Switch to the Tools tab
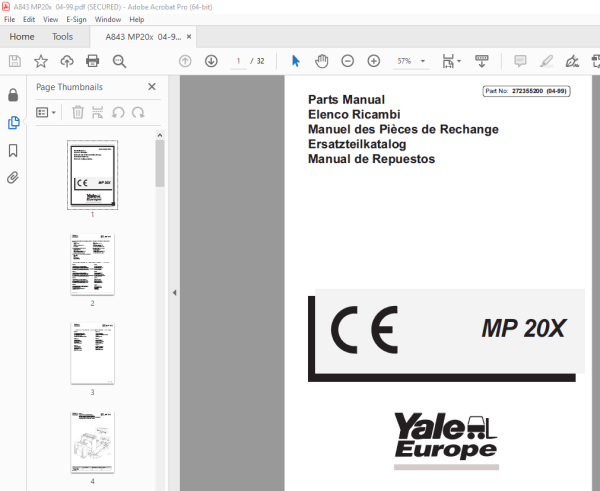The width and height of the screenshot is (600, 491). point(62,37)
